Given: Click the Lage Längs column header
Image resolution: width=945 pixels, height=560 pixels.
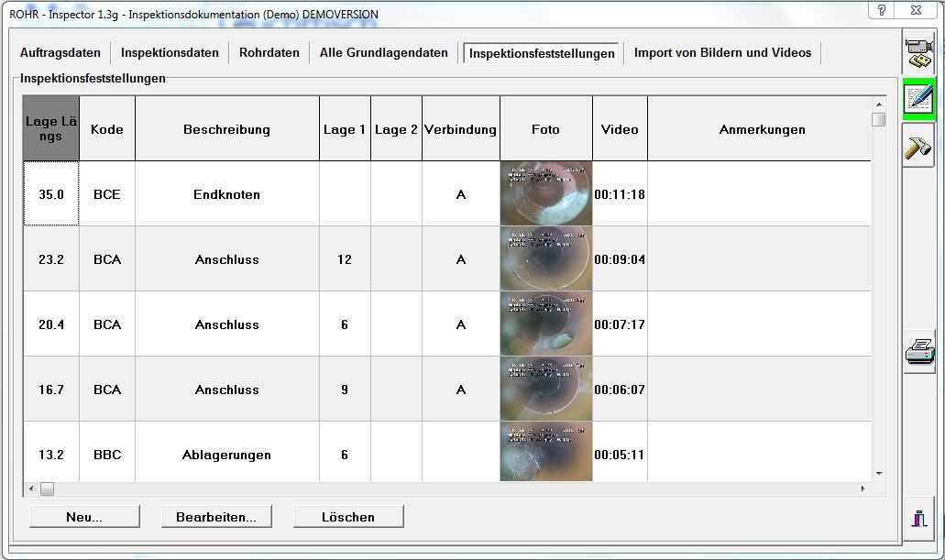Looking at the screenshot, I should pos(51,129).
